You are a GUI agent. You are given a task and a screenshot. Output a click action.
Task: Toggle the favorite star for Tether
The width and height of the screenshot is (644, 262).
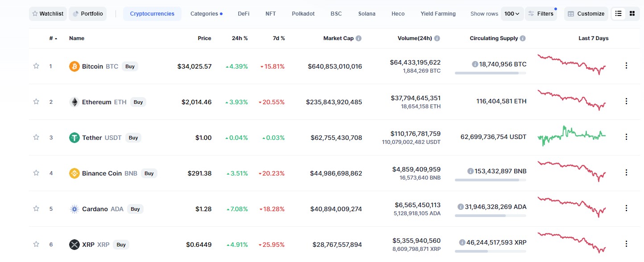coord(36,137)
